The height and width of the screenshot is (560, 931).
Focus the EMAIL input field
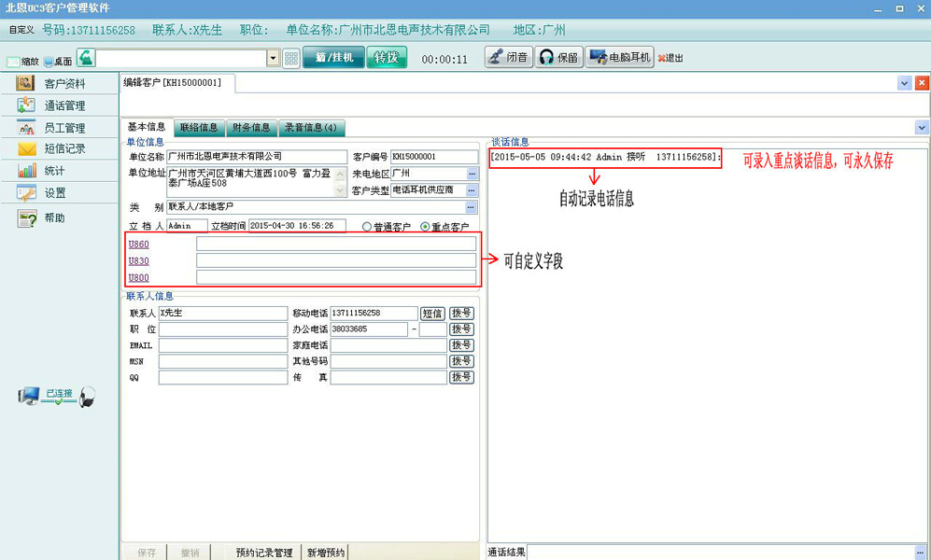click(x=222, y=345)
